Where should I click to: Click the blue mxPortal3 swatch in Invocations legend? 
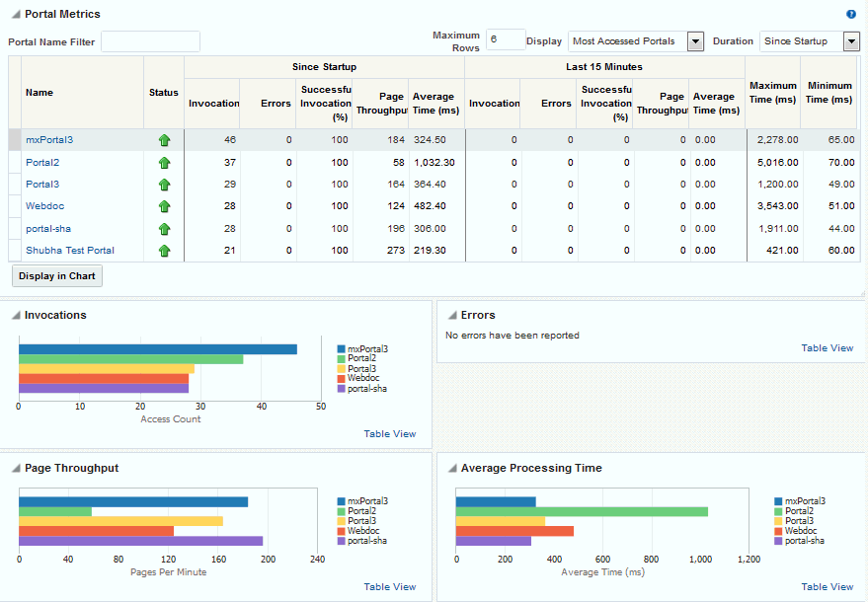click(x=341, y=349)
